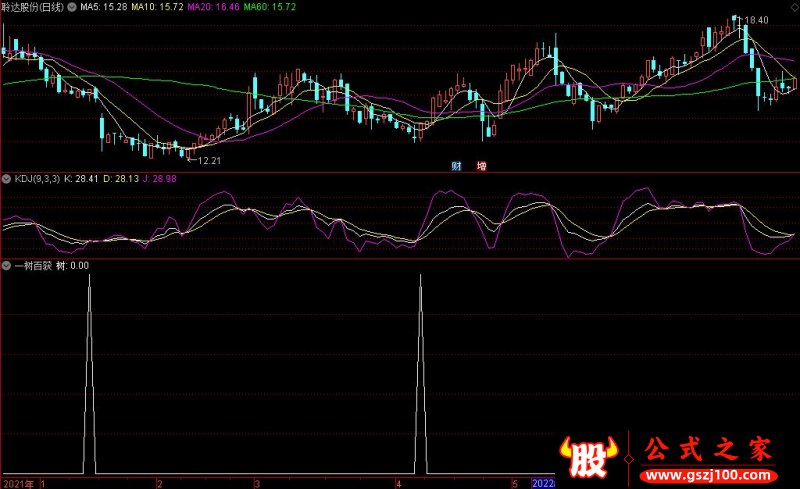Expand the main chart dropdown beside 聆达股份(日线)
Image resolution: width=800 pixels, height=489 pixels.
(x=72, y=7)
